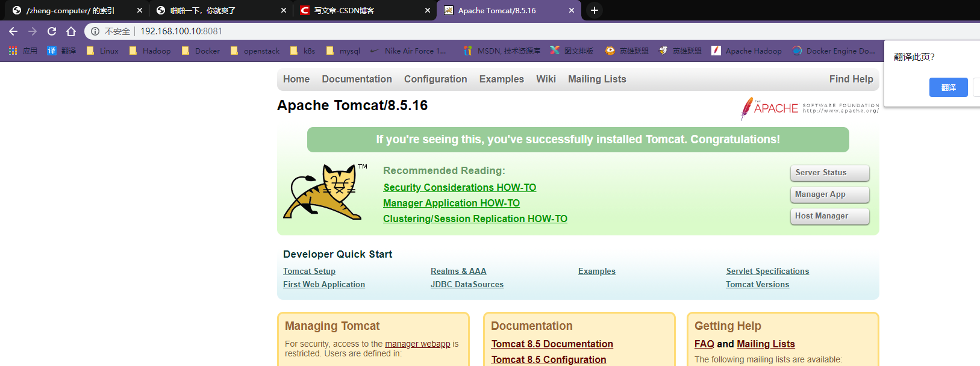Viewport: 980px width, 366px height.
Task: Open the Examples link under Developer Quick Start
Action: point(597,271)
